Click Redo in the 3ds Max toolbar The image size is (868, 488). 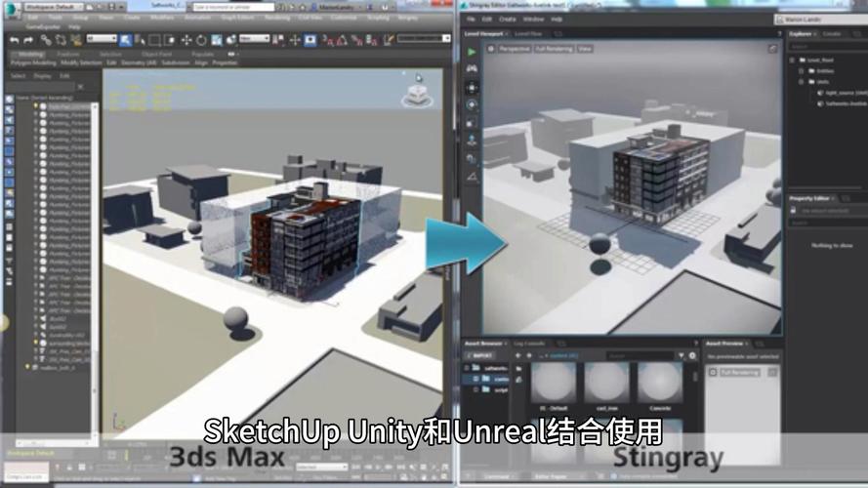(28, 40)
